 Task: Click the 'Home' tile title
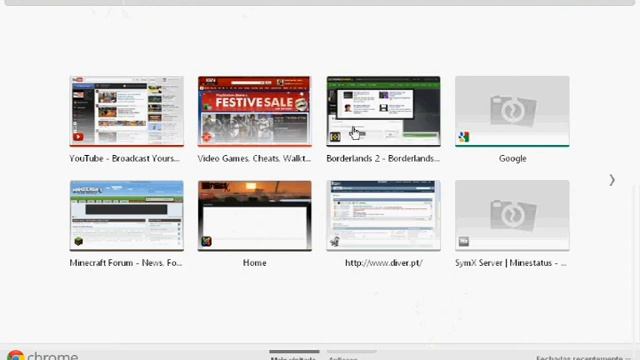(255, 263)
